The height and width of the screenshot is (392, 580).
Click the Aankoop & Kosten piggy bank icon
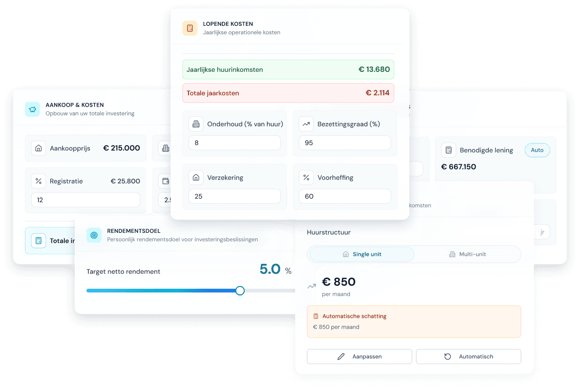tap(32, 109)
